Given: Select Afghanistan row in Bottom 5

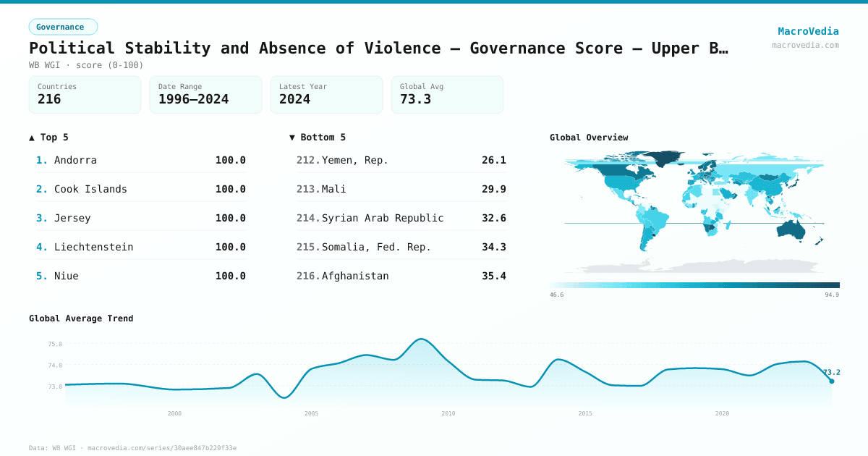Looking at the screenshot, I should click(401, 276).
